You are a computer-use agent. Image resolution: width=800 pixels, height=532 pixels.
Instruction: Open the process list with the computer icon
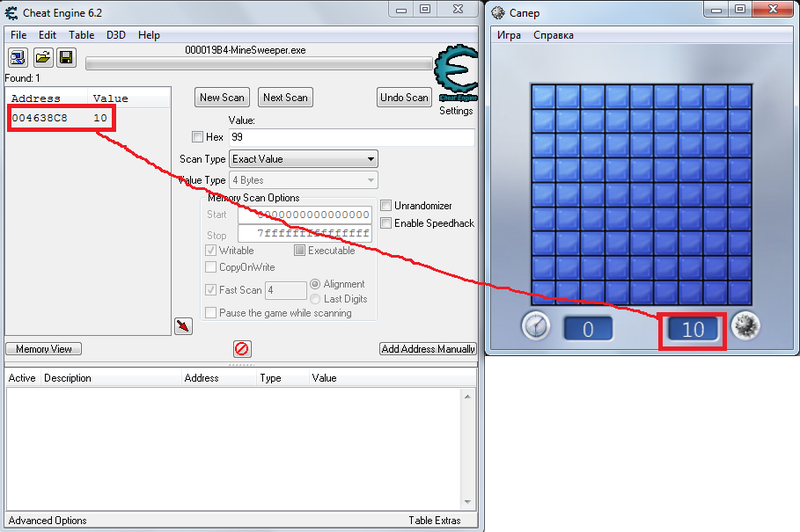tap(18, 58)
